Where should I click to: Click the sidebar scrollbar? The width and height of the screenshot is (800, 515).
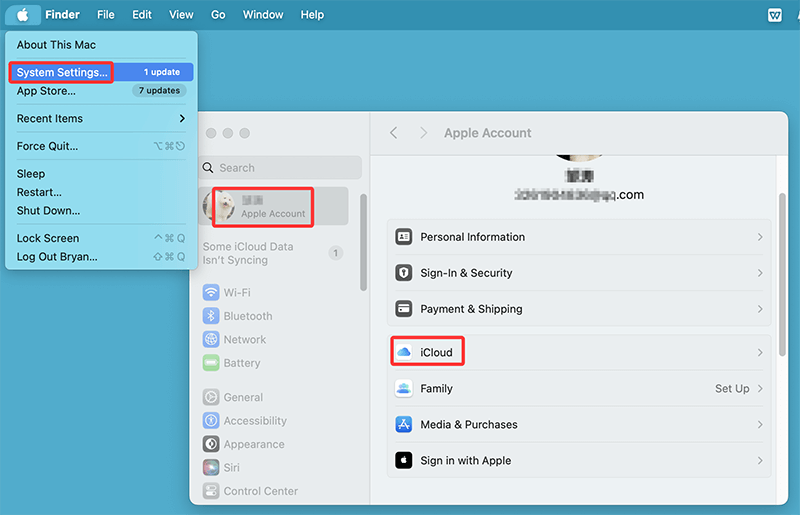363,242
